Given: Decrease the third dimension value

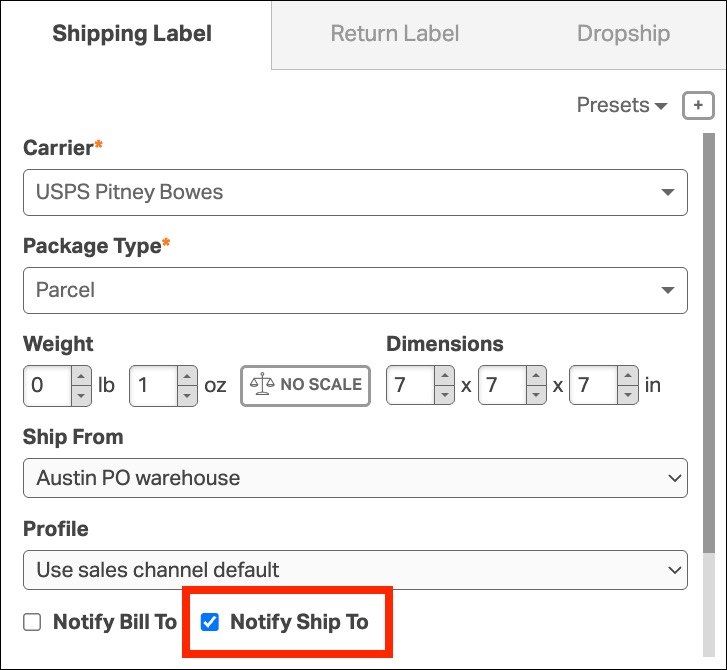Looking at the screenshot, I should (627, 394).
